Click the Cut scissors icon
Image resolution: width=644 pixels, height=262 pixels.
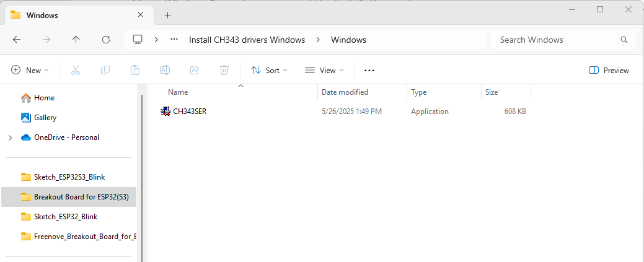(x=75, y=70)
